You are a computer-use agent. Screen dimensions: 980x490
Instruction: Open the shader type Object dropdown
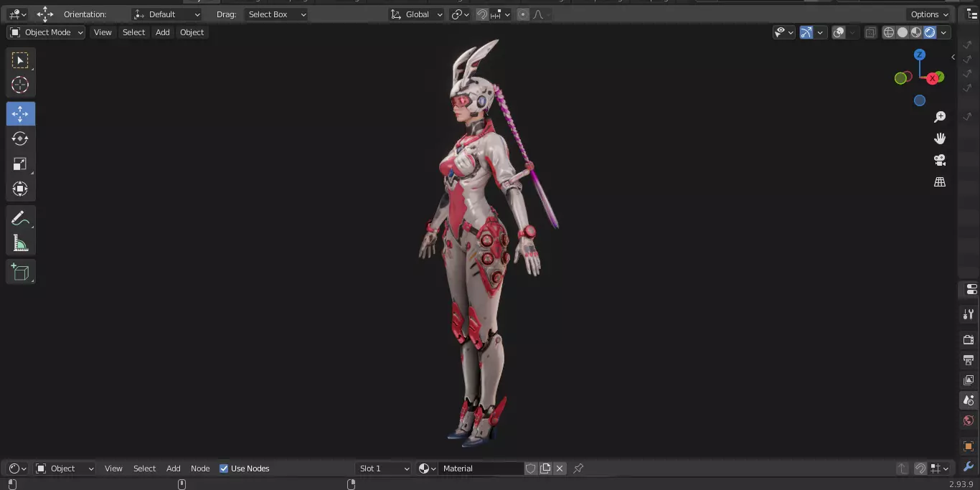65,468
